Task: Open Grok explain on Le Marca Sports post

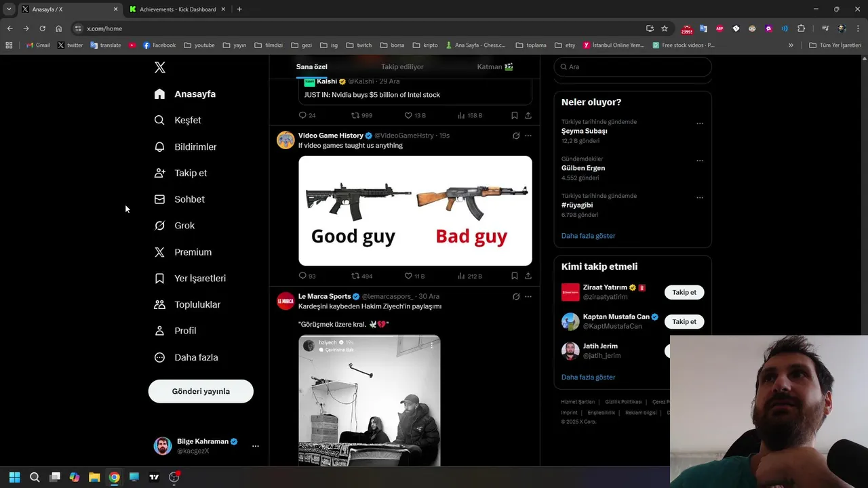Action: 516,296
